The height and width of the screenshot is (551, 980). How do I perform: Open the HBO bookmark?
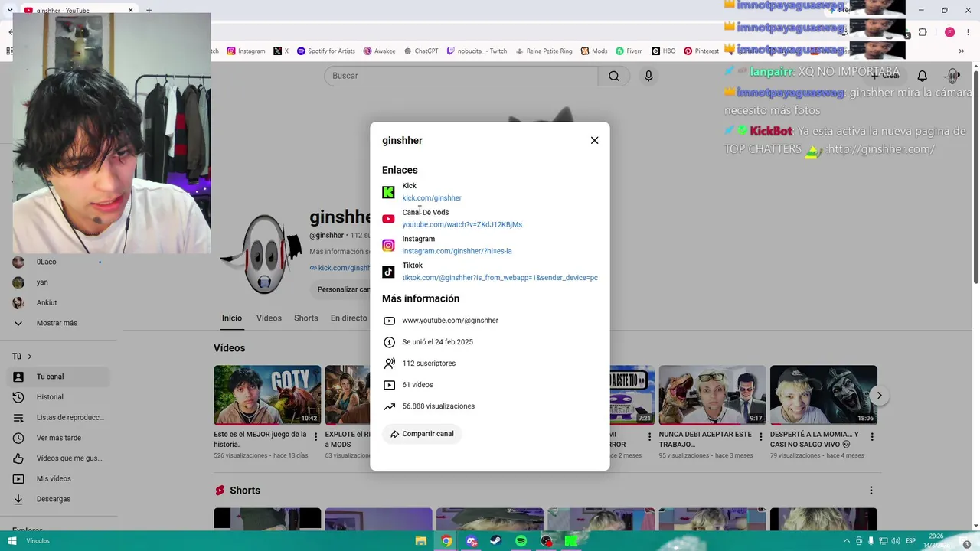point(663,51)
